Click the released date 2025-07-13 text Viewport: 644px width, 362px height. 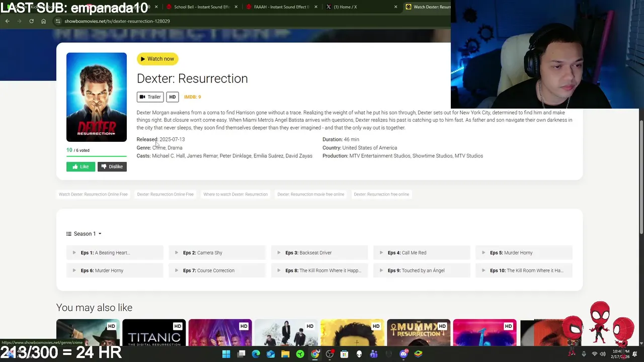point(172,139)
